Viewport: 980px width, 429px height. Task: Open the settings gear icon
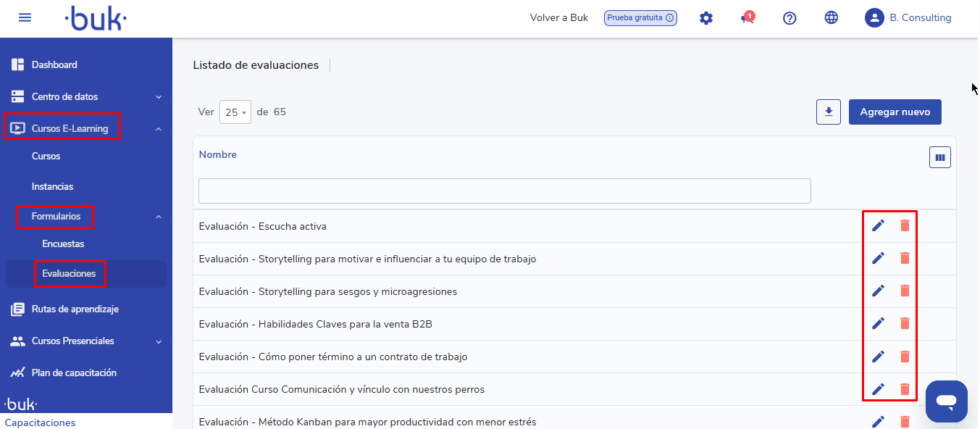tap(705, 18)
